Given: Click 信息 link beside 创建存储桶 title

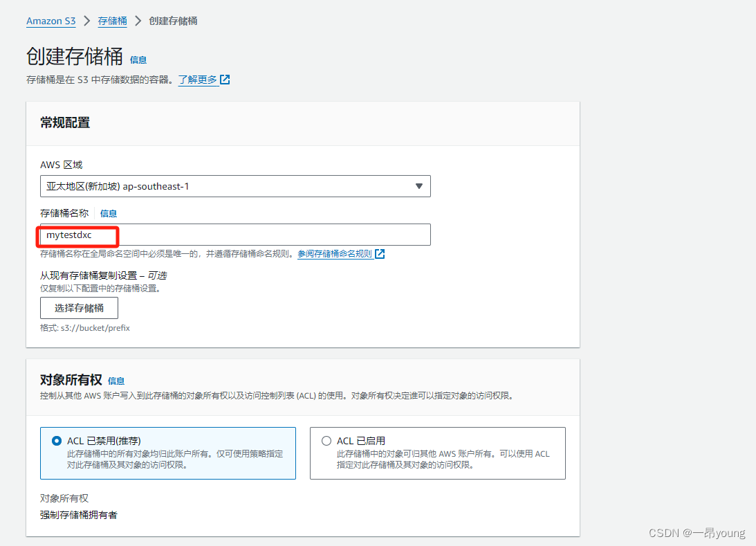Looking at the screenshot, I should [138, 60].
